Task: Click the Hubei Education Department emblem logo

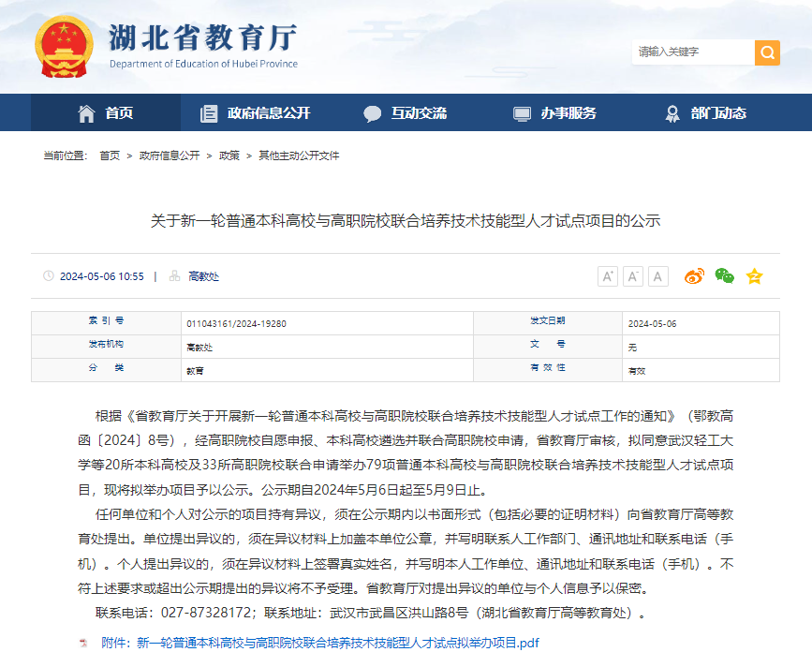Action: pos(64,47)
